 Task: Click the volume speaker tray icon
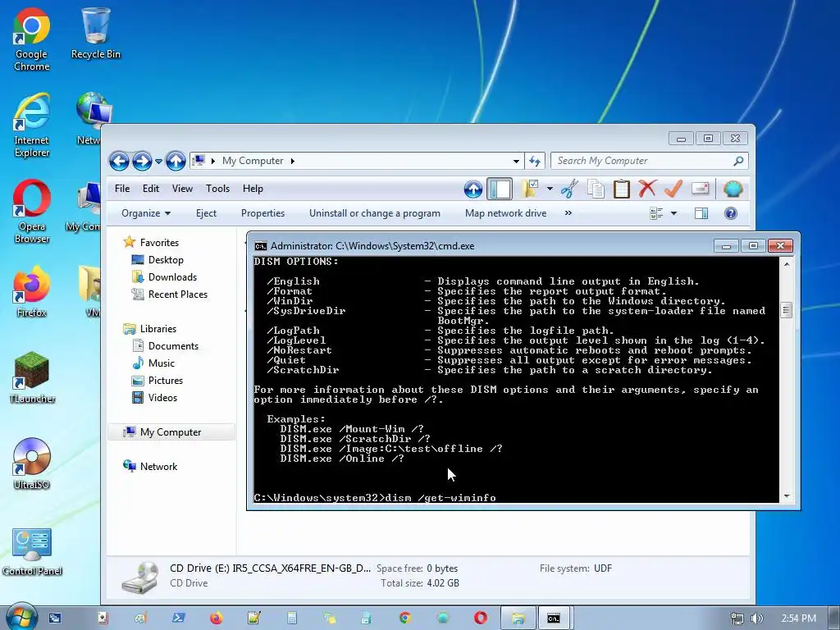[x=757, y=619]
